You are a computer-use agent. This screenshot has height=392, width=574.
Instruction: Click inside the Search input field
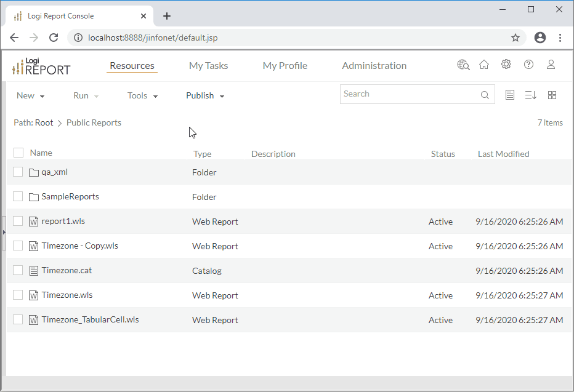tap(409, 94)
